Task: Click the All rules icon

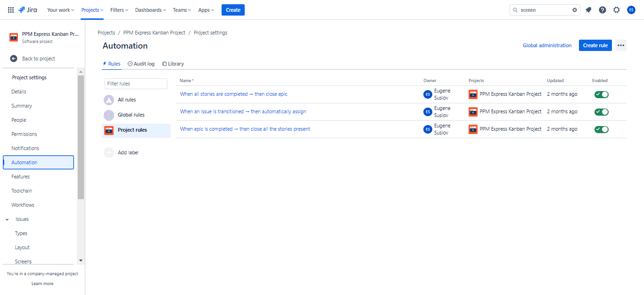Action: coord(109,100)
